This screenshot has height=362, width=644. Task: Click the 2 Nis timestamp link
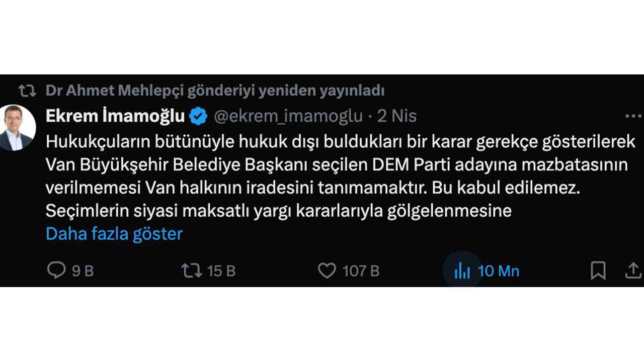point(397,116)
